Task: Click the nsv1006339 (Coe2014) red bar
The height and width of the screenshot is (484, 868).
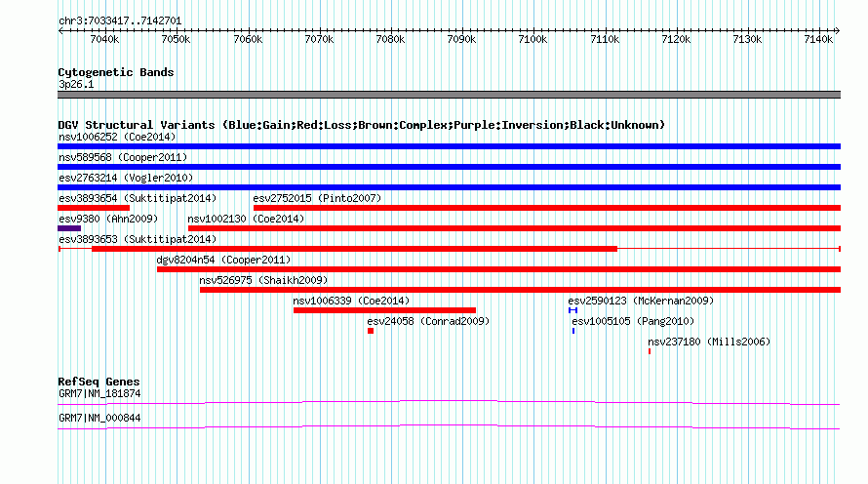Action: 384,310
